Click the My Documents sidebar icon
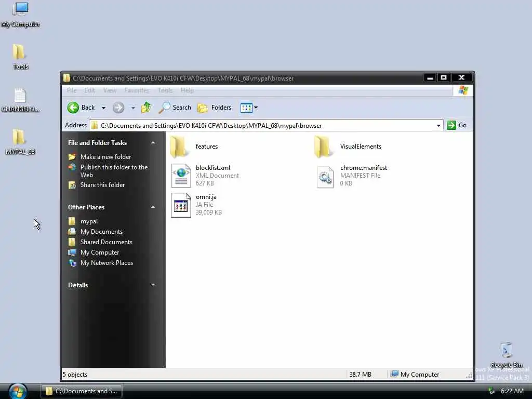The image size is (532, 399). [72, 232]
